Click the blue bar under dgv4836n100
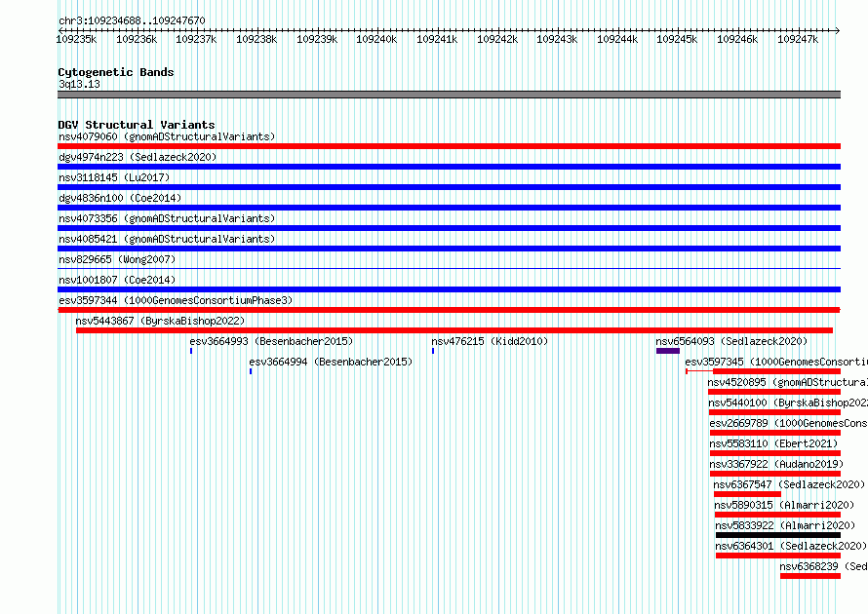The width and height of the screenshot is (868, 614). tap(449, 208)
